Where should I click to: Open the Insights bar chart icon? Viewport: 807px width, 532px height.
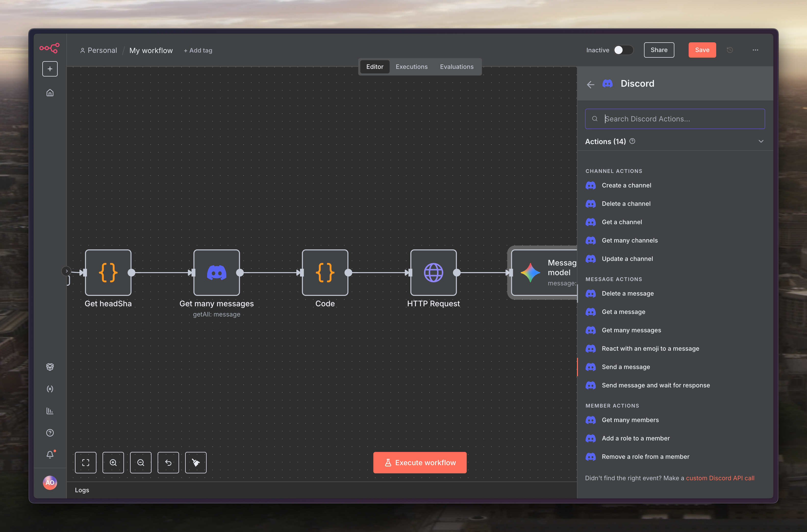[50, 411]
